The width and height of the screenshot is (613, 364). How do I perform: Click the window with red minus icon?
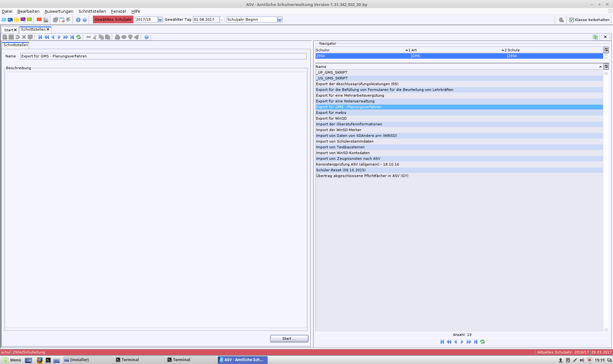(x=62, y=20)
